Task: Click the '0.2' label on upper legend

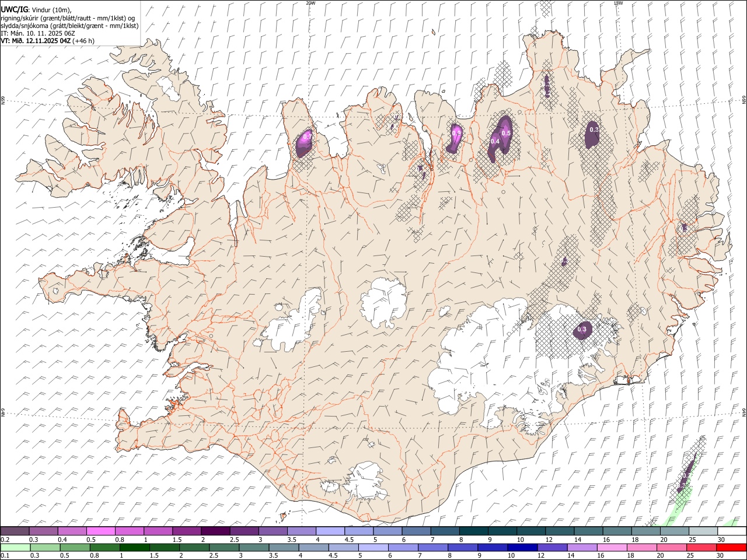Action: [x=5, y=540]
